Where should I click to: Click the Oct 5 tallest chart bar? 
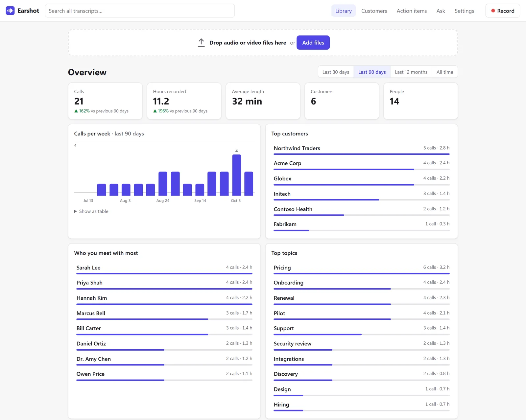tap(236, 175)
